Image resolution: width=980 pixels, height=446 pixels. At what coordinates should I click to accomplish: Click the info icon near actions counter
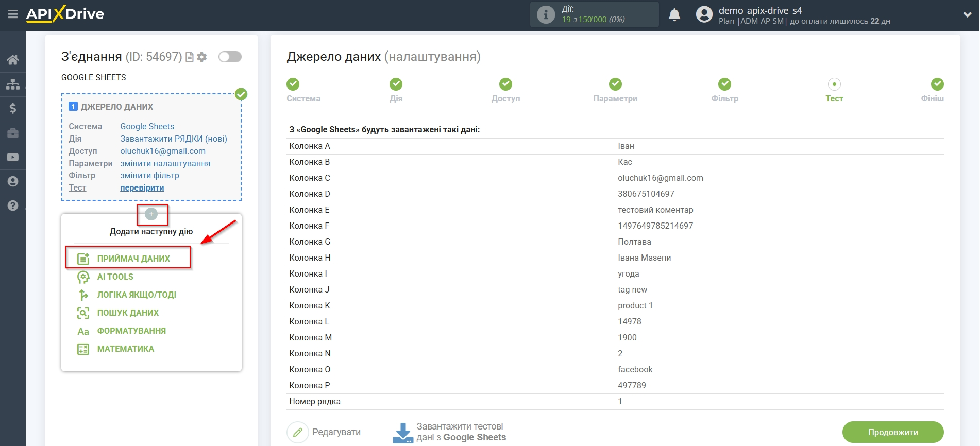[x=546, y=14]
